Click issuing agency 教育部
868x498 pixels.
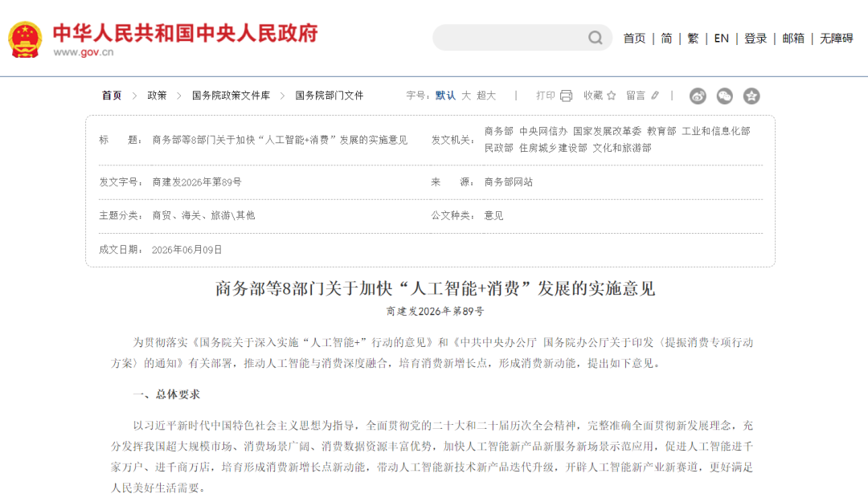pyautogui.click(x=661, y=131)
